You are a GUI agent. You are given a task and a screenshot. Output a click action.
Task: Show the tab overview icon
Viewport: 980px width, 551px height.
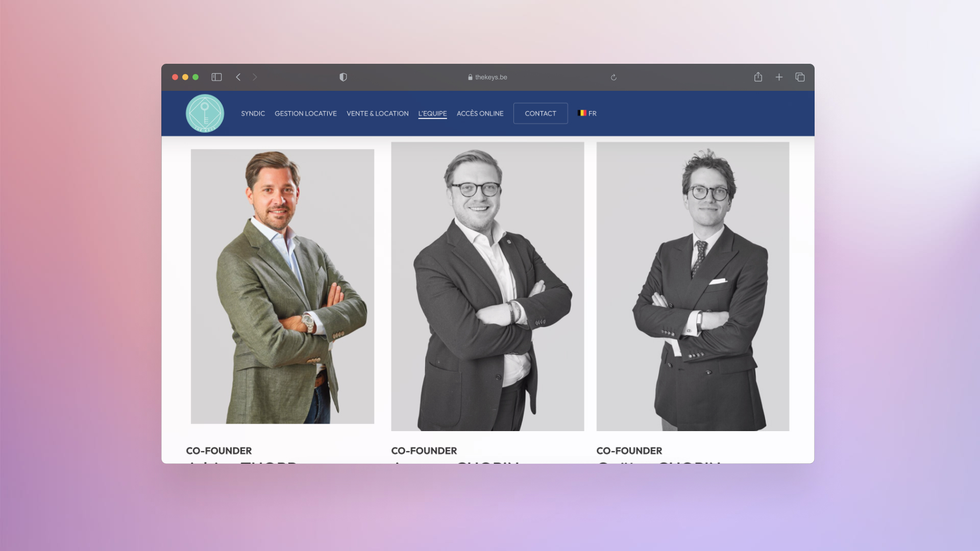pyautogui.click(x=800, y=77)
